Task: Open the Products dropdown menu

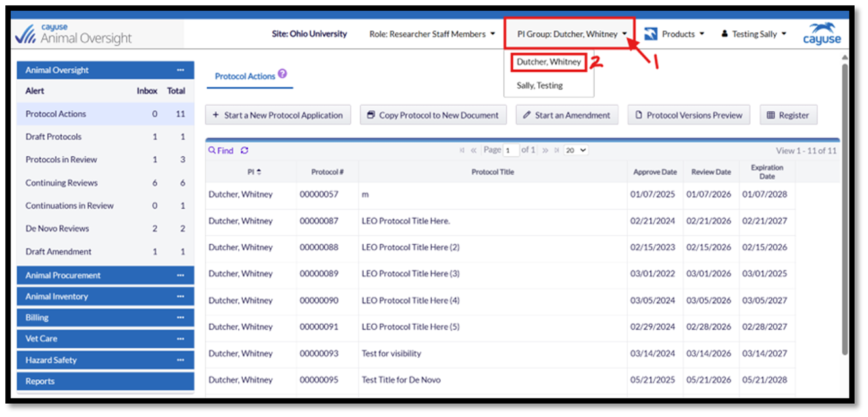Action: click(x=674, y=34)
